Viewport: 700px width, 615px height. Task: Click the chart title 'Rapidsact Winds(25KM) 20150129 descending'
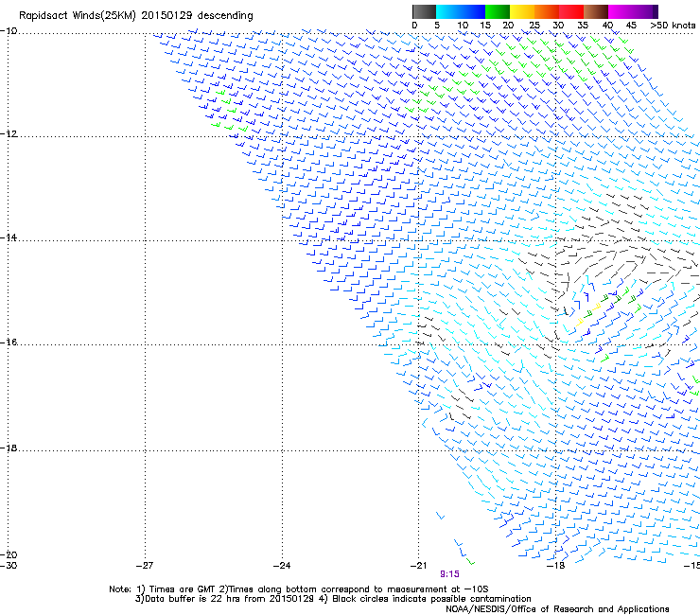[135, 16]
